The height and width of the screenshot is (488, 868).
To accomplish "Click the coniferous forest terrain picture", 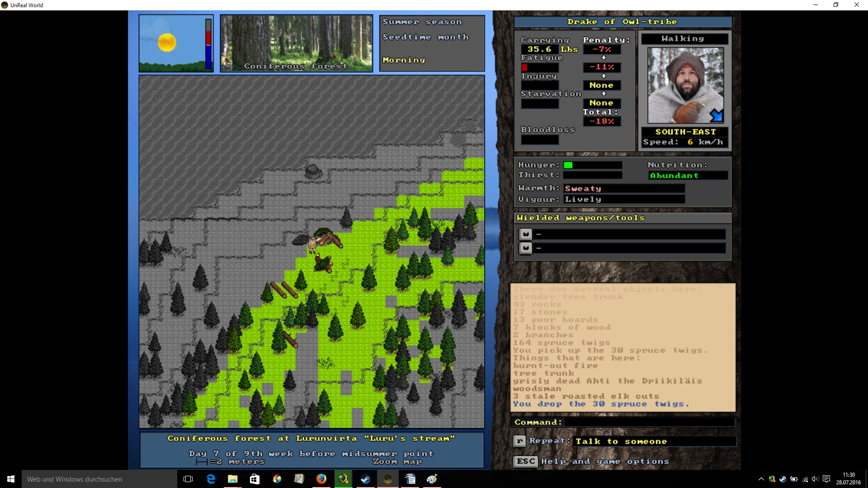I will pos(297,43).
